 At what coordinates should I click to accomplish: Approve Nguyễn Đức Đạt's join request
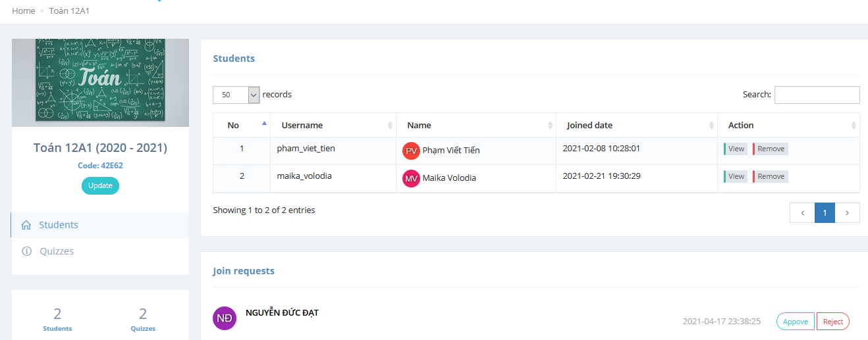click(795, 322)
